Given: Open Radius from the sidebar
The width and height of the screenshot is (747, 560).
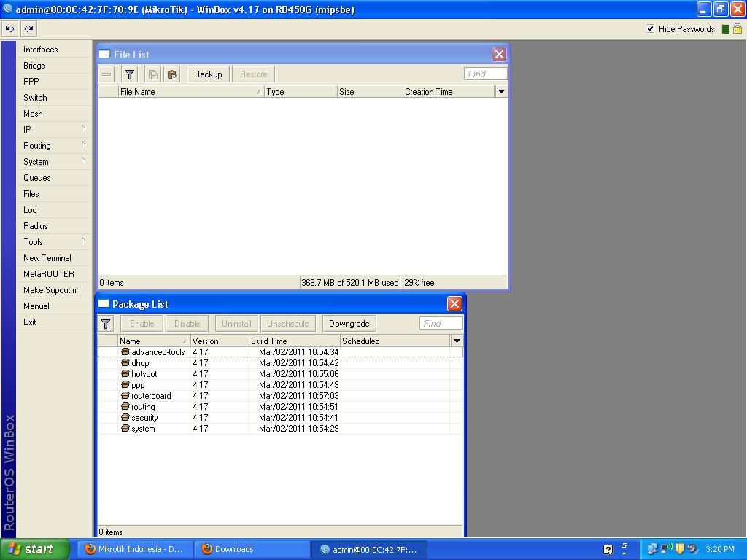Looking at the screenshot, I should pos(54,226).
